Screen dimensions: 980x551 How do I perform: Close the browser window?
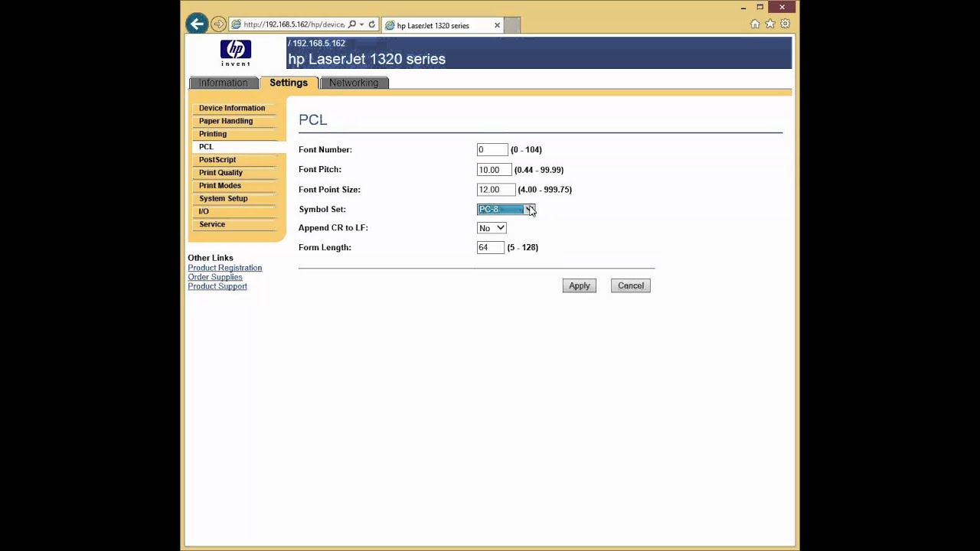782,8
